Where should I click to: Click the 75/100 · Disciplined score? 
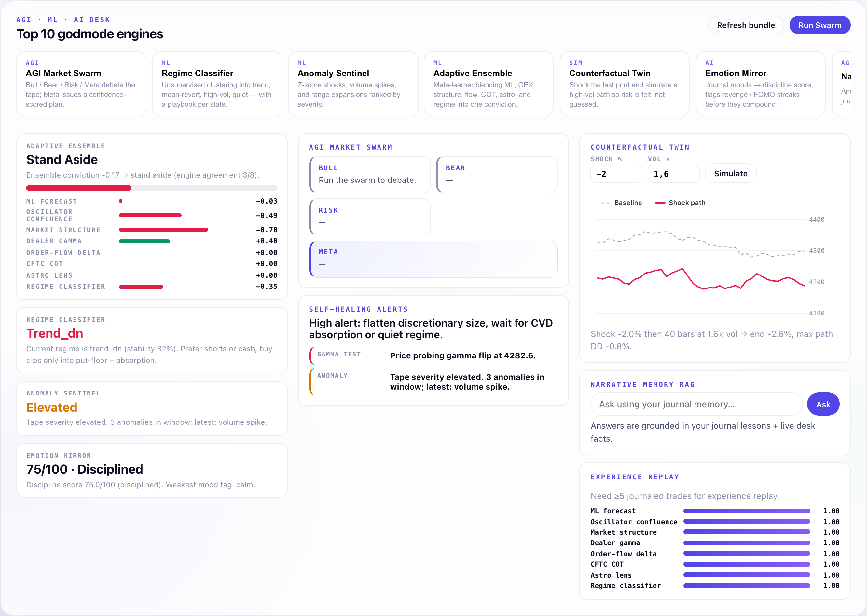coord(85,469)
